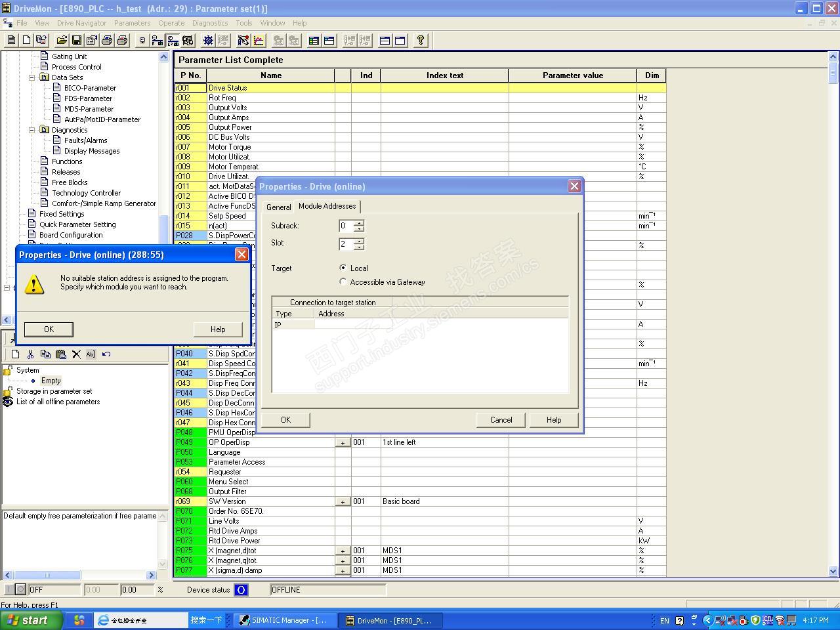The image size is (840, 630).
Task: Click the Print icon in toolbar
Action: (107, 41)
